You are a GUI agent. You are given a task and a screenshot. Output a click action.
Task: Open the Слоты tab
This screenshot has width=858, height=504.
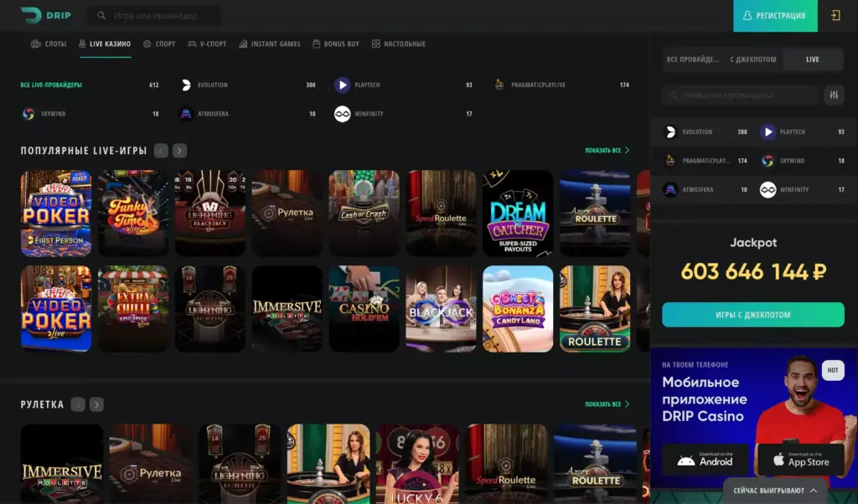coord(49,44)
